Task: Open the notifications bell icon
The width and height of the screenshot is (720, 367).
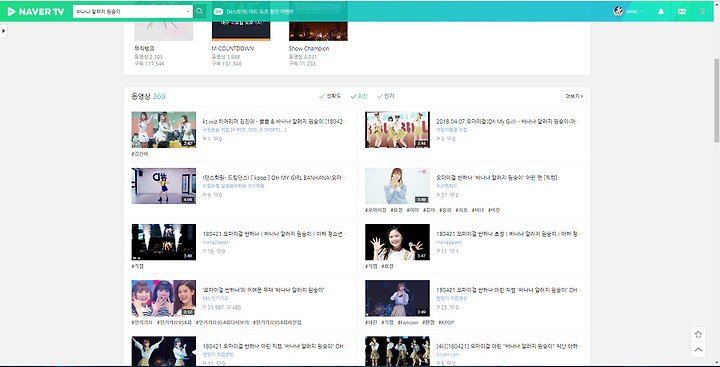Action: [x=661, y=11]
